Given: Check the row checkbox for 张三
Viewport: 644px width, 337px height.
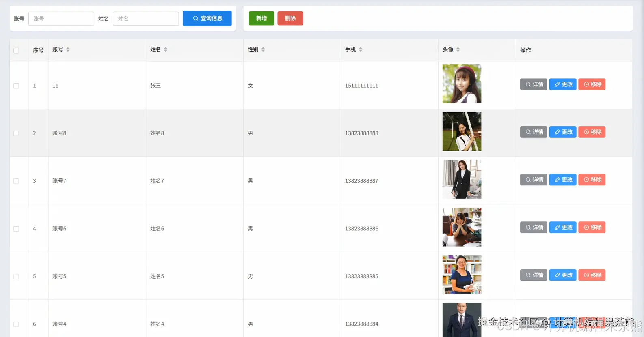Looking at the screenshot, I should point(16,86).
